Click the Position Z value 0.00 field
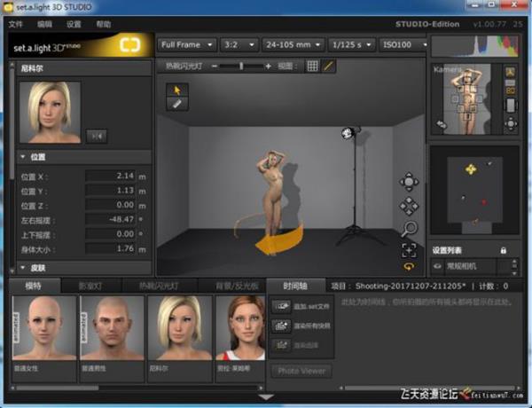 [111, 205]
